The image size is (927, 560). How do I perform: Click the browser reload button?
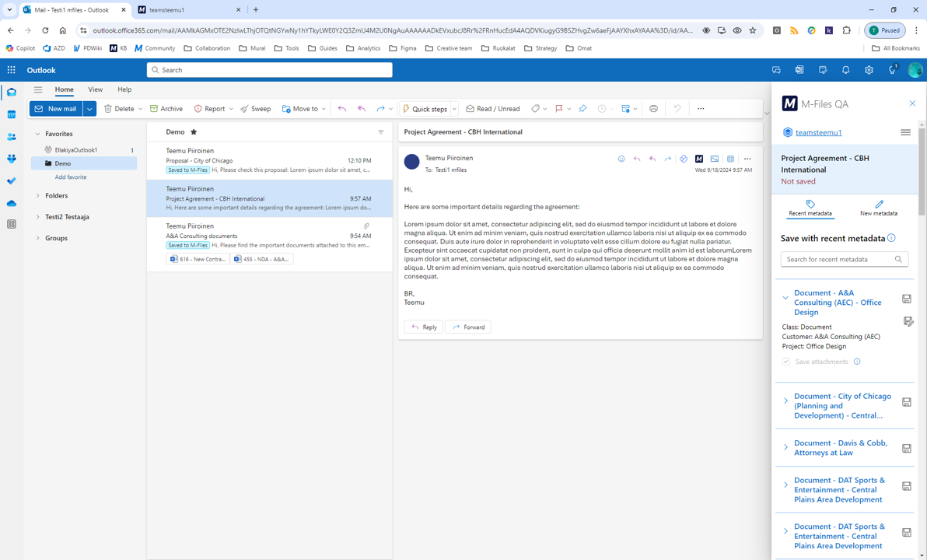click(x=45, y=30)
